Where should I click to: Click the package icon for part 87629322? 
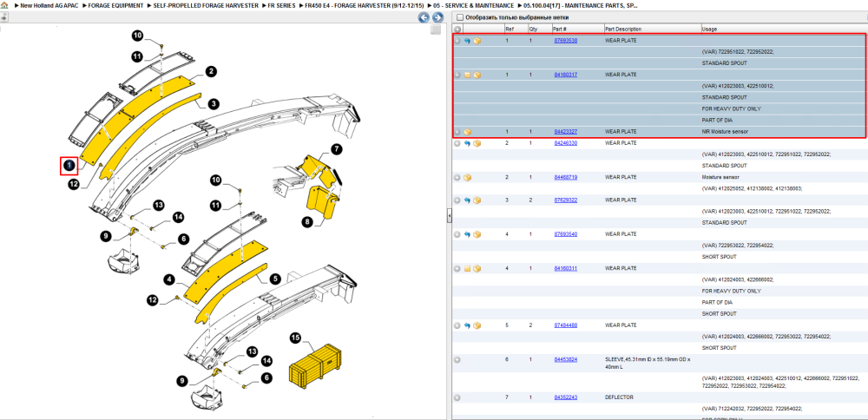tap(477, 200)
